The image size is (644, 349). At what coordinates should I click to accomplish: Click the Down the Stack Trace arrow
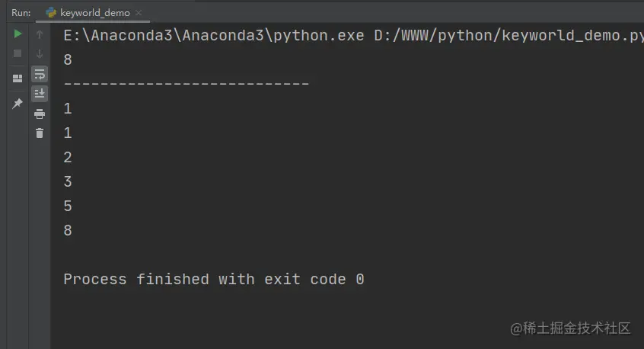pyautogui.click(x=40, y=54)
